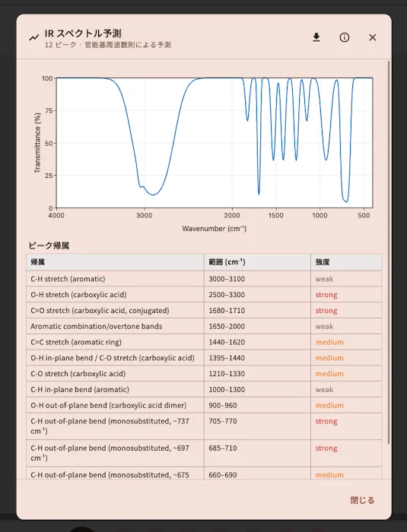Click the 閉じる button

362,500
